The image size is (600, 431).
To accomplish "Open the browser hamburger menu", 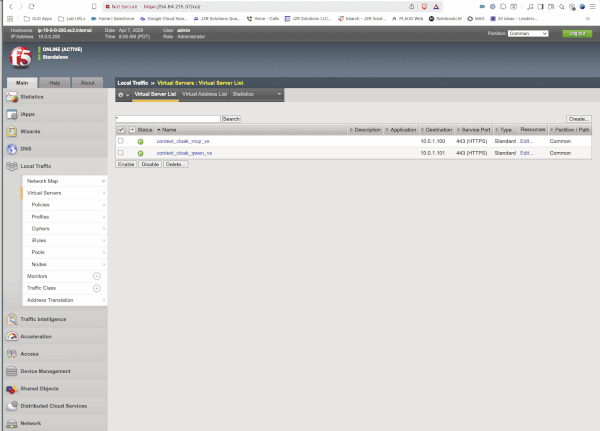I will (x=592, y=7).
